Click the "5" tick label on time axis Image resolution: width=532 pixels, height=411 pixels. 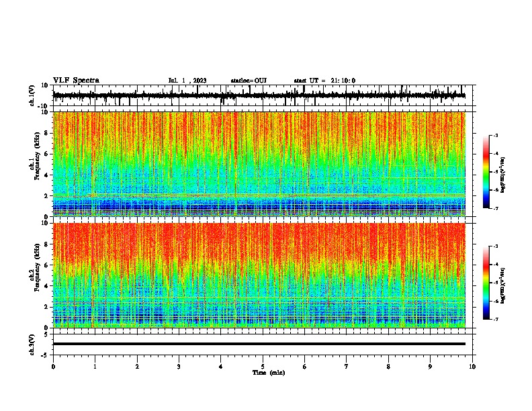[x=263, y=367]
